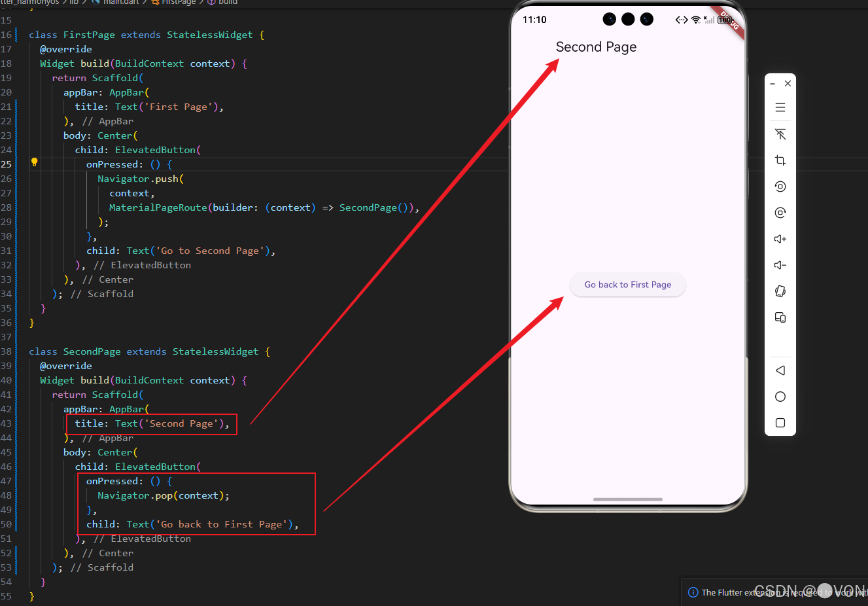Viewport: 868px width, 606px height.
Task: Click line number 43 in the gutter
Action: point(7,423)
